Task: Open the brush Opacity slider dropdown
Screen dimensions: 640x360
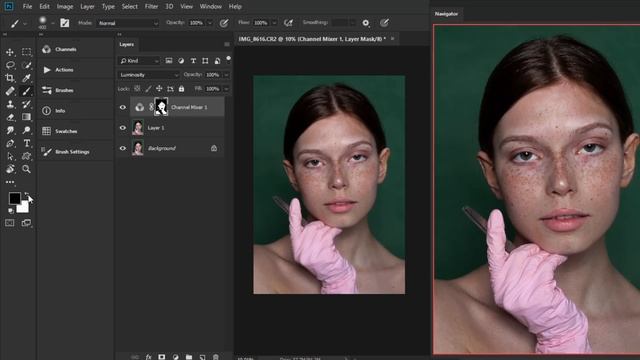Action: coord(210,23)
